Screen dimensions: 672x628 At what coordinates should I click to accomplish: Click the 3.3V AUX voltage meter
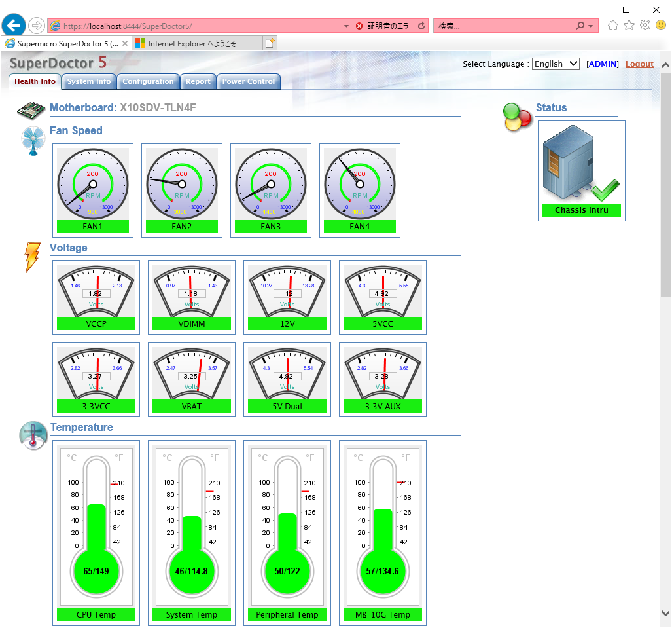(383, 374)
